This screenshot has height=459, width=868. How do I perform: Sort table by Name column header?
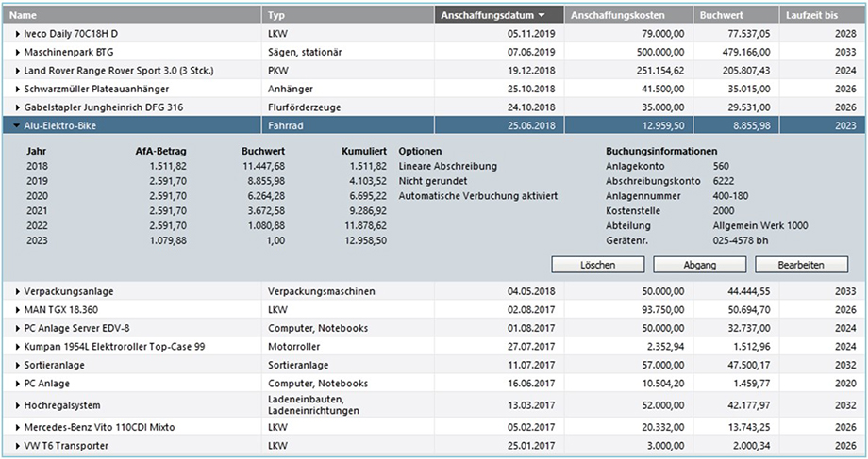[x=132, y=15]
